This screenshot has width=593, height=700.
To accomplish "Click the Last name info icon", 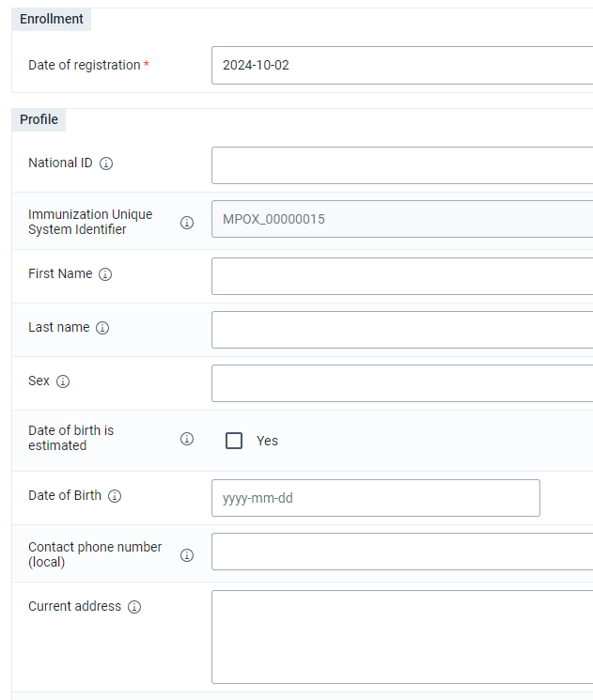I will tap(102, 328).
